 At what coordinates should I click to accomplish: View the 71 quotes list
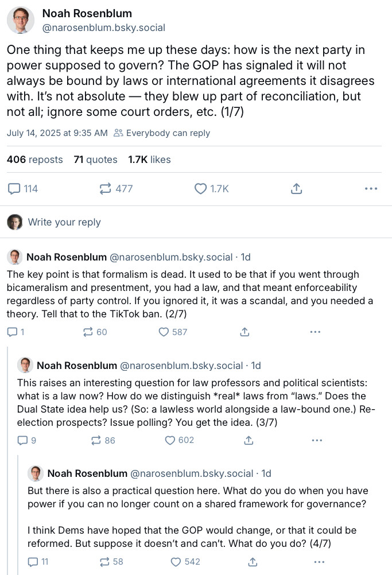[x=95, y=160]
